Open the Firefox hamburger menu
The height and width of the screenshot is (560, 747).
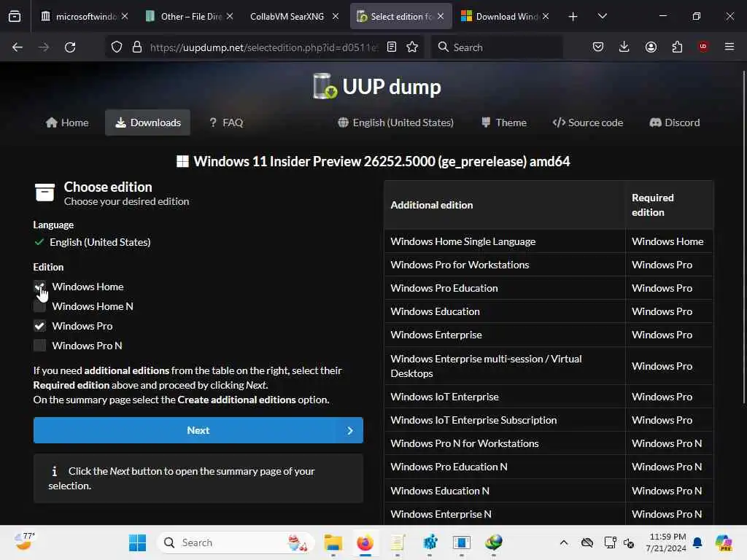tap(729, 47)
